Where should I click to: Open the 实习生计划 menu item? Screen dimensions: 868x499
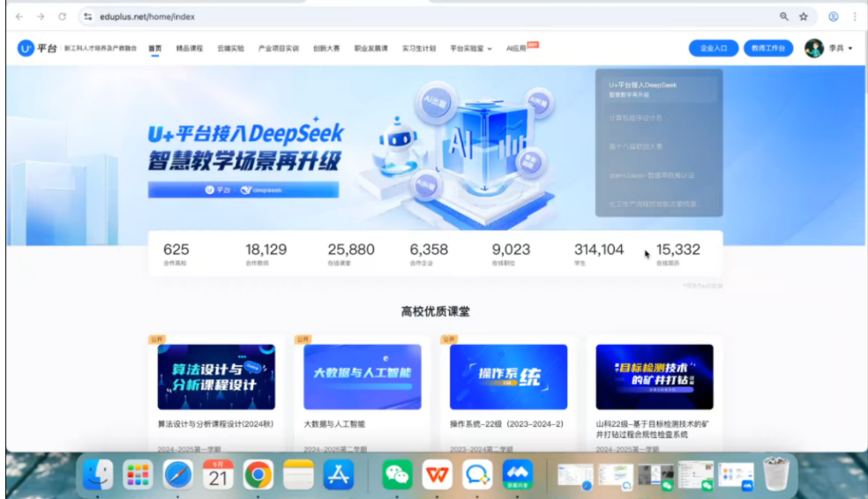click(419, 48)
